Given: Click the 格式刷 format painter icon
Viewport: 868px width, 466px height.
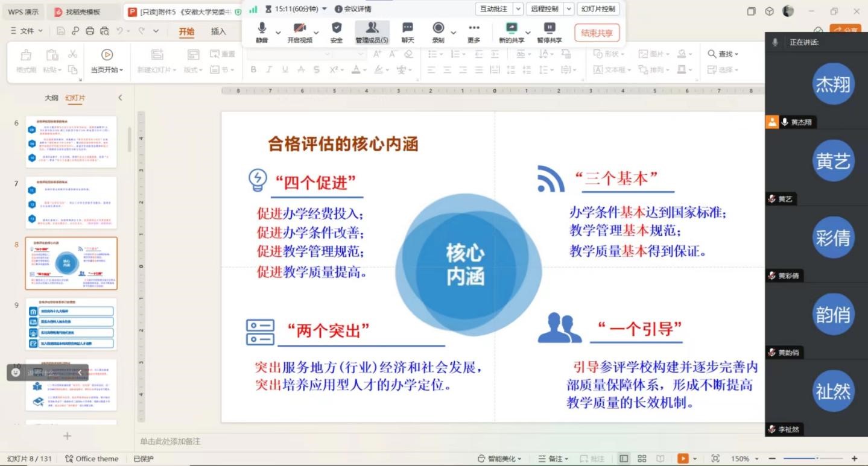Looking at the screenshot, I should coord(26,55).
